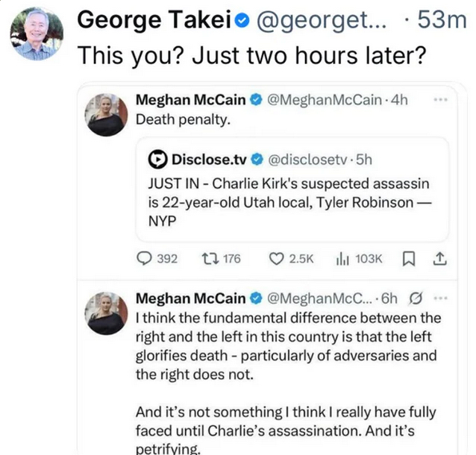
Task: Click the share icon on quoted tweet
Action: pos(440,258)
